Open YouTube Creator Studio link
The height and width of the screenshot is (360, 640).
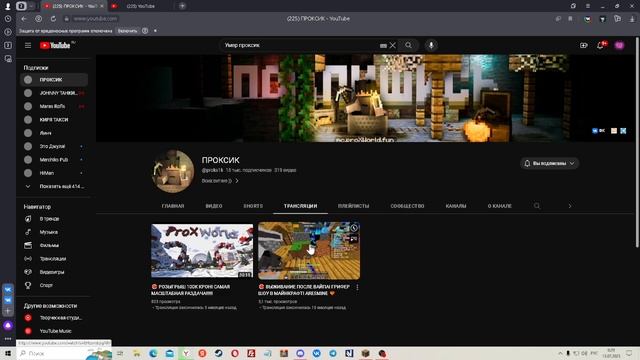coord(54,318)
